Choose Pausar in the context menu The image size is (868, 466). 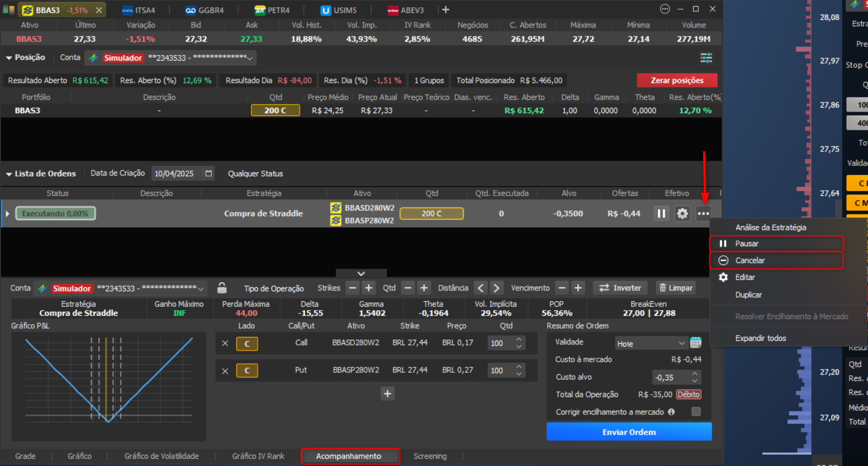(x=777, y=244)
